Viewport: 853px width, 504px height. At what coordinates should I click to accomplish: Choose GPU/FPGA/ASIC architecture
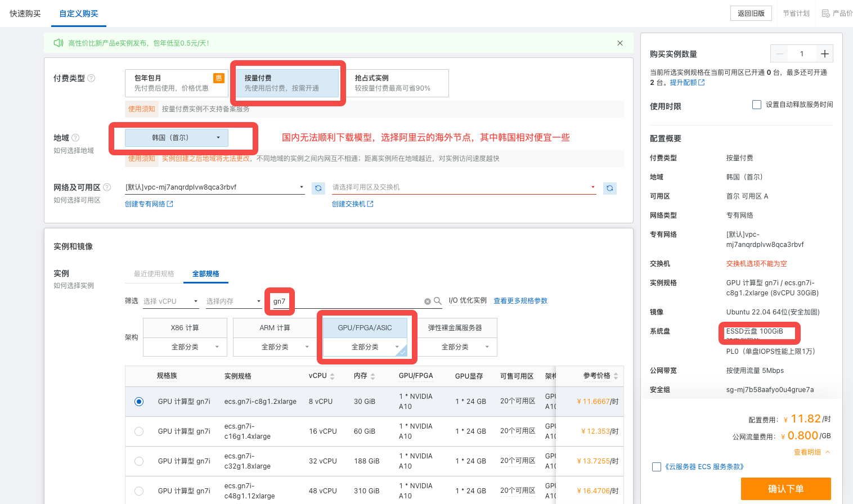click(365, 328)
